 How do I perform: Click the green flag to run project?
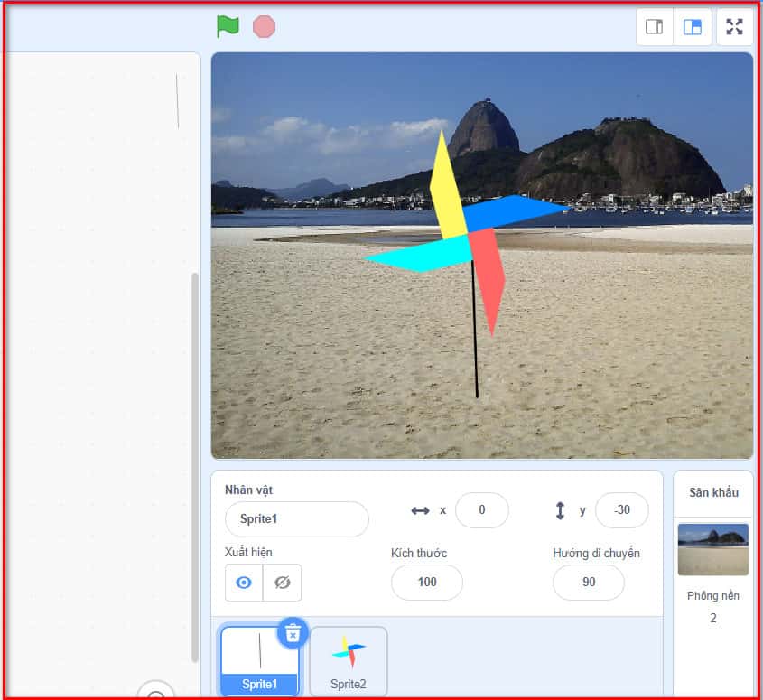pyautogui.click(x=228, y=26)
